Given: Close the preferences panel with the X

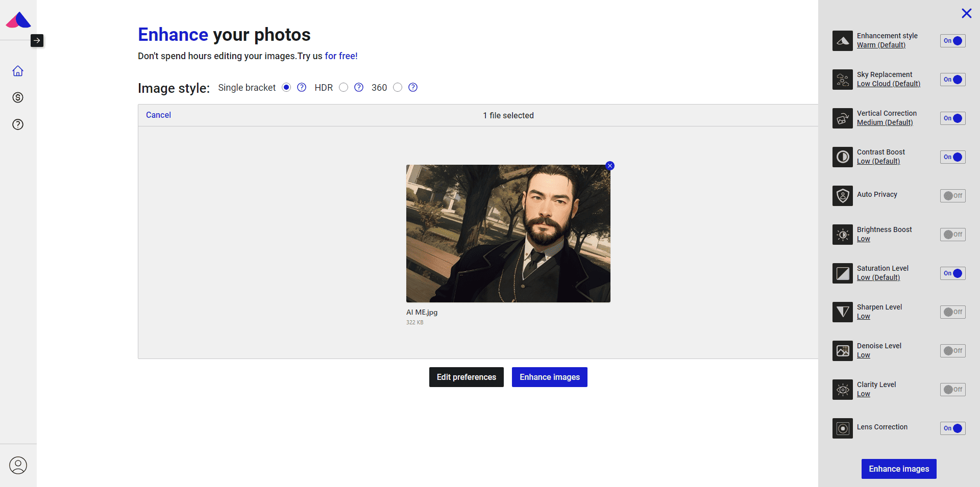Looking at the screenshot, I should [966, 13].
